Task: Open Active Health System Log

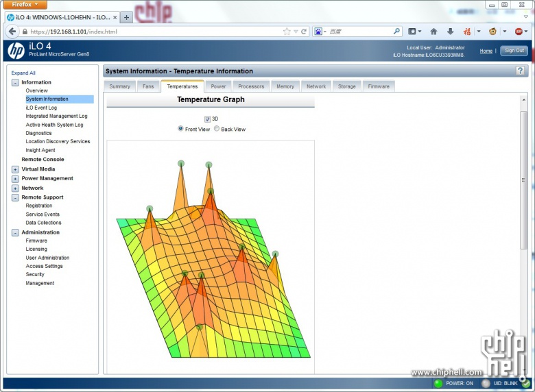Action: [x=55, y=125]
